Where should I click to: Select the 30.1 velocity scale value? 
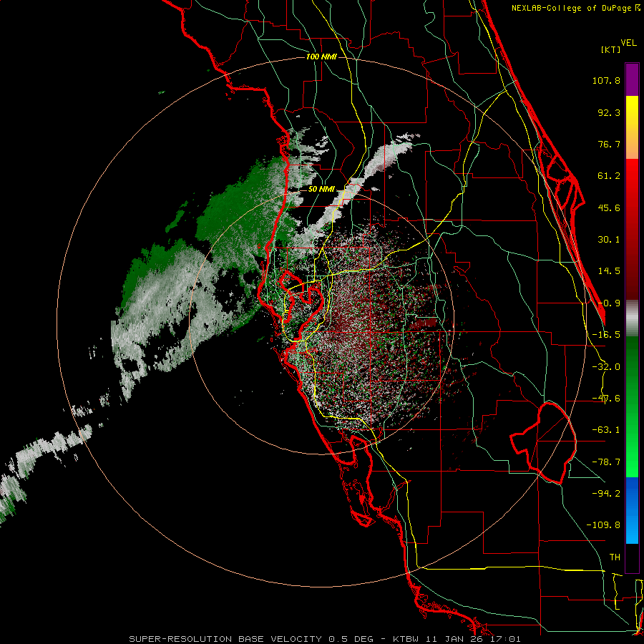pos(609,240)
